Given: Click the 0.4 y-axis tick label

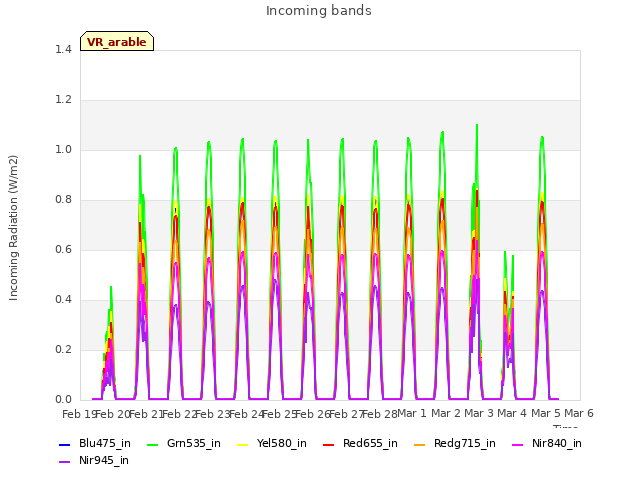Looking at the screenshot, I should tap(63, 300).
